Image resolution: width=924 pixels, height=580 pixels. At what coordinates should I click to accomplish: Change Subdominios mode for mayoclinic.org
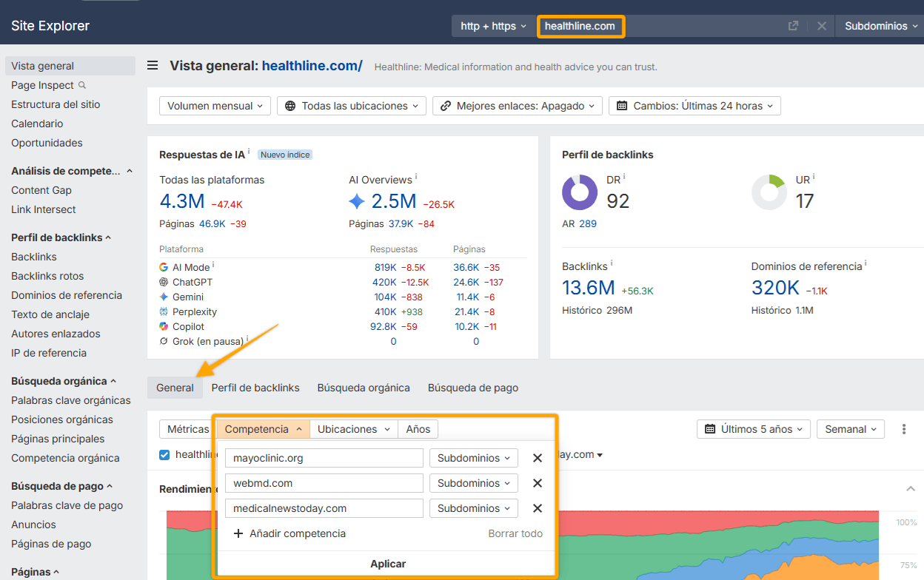pyautogui.click(x=473, y=458)
